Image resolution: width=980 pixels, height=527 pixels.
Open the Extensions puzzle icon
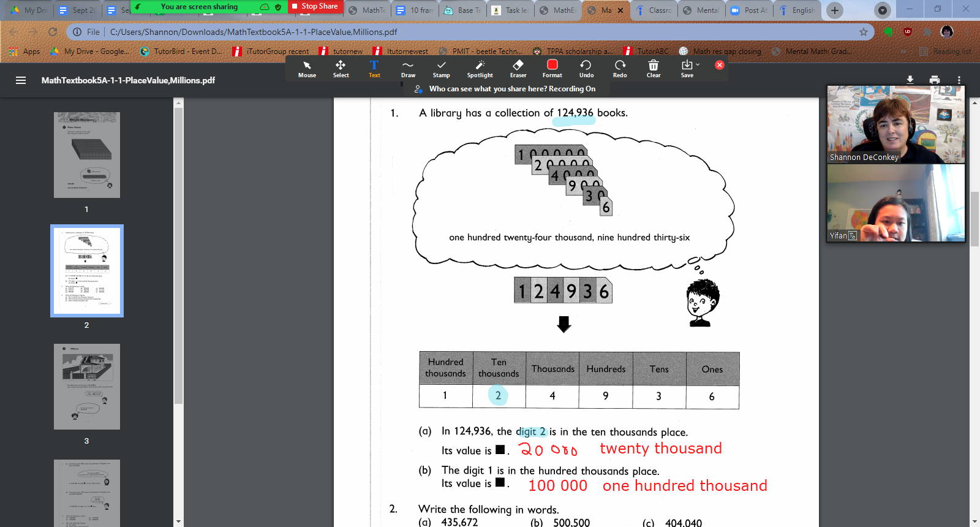pyautogui.click(x=927, y=32)
